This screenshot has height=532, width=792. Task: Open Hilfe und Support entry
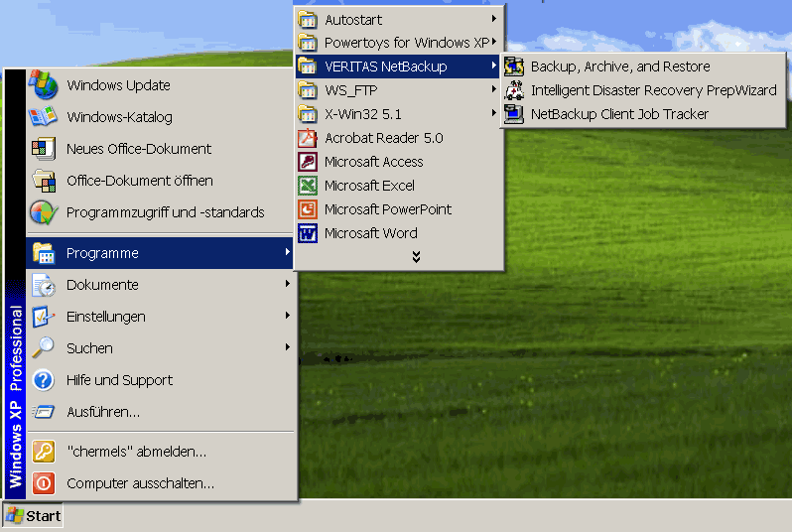pos(161,380)
